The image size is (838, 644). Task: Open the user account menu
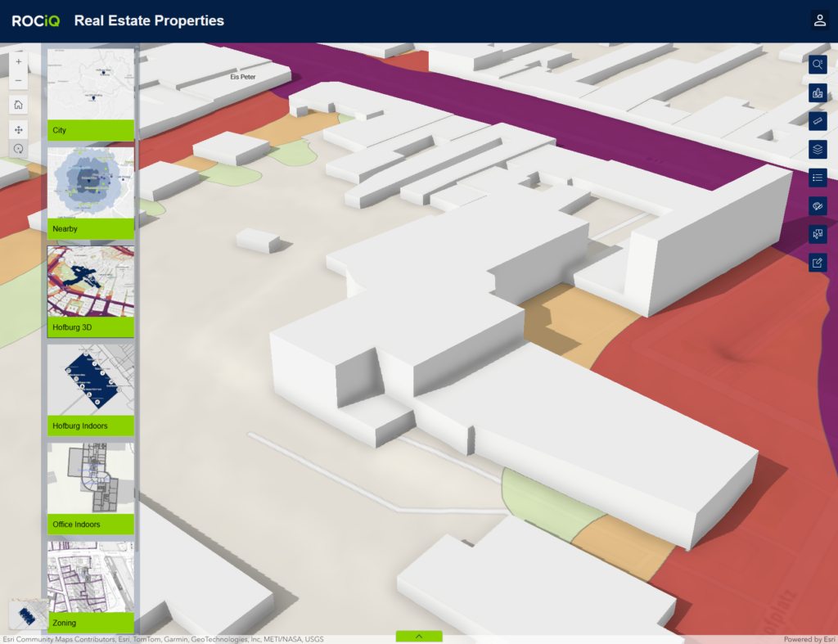[x=820, y=20]
